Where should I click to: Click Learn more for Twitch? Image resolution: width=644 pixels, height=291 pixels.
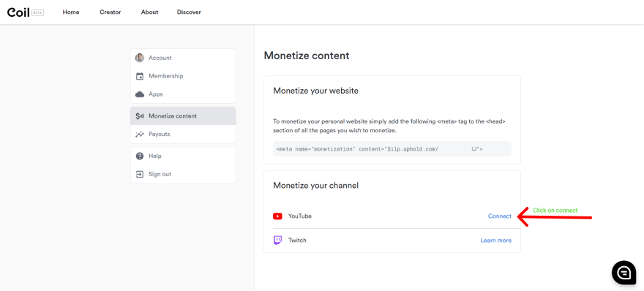[x=495, y=241]
